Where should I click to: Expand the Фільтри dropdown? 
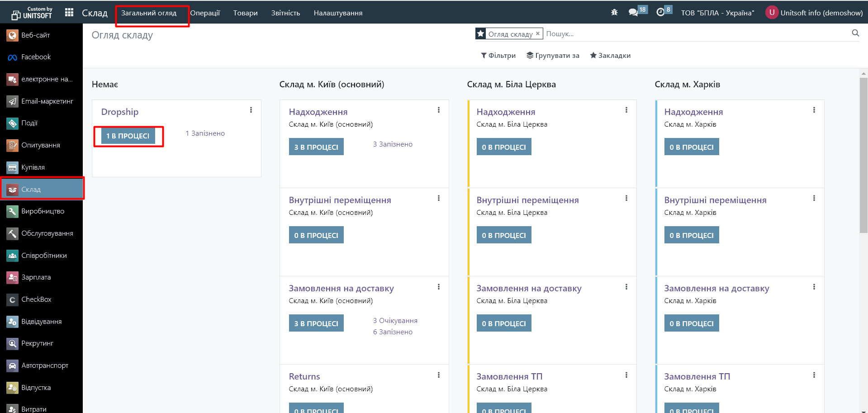(498, 56)
